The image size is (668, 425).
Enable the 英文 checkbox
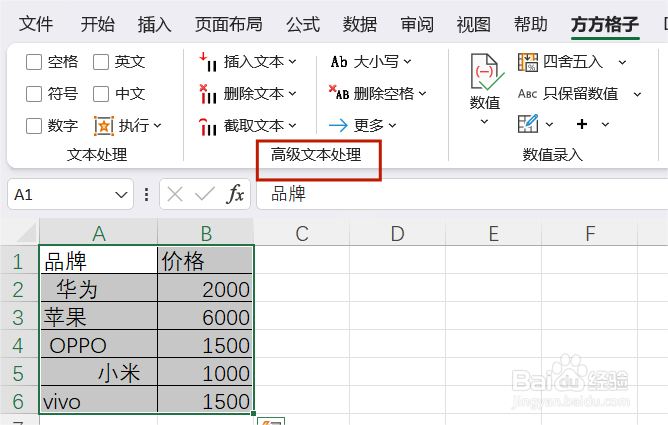click(x=101, y=62)
